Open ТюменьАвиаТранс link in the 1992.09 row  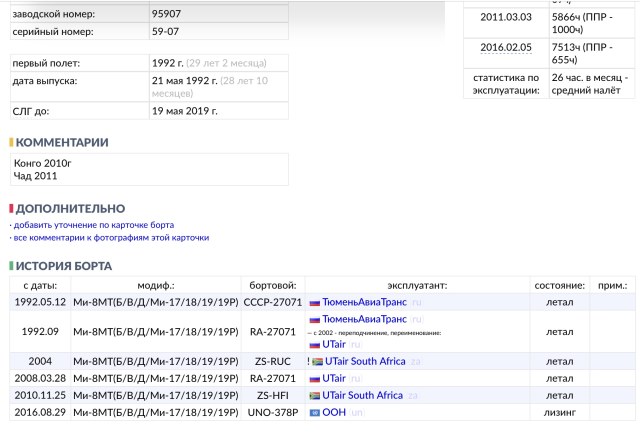[x=365, y=319]
